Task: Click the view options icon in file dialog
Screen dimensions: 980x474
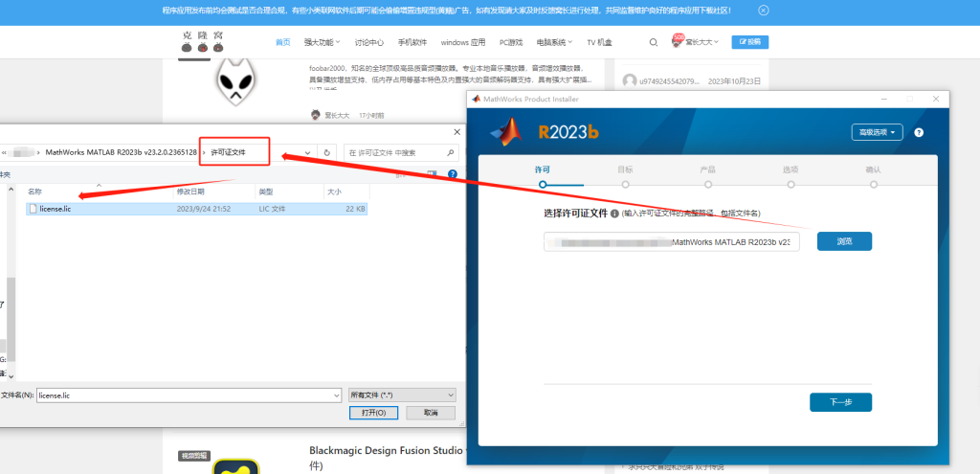Action: point(432,174)
